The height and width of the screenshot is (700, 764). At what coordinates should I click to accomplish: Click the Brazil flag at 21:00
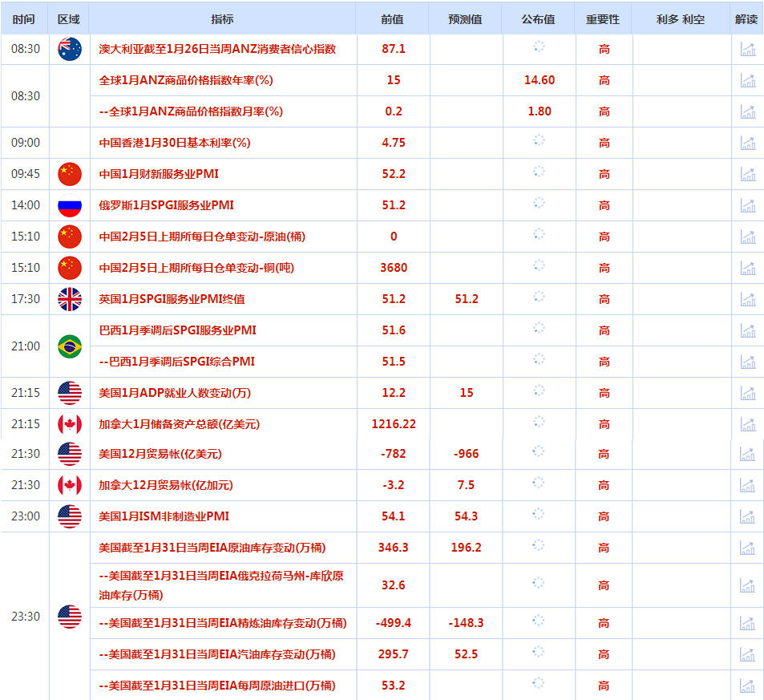[x=70, y=346]
